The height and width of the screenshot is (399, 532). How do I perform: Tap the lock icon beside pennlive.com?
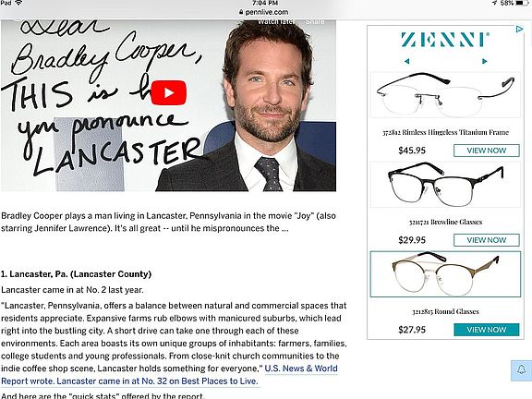(241, 12)
